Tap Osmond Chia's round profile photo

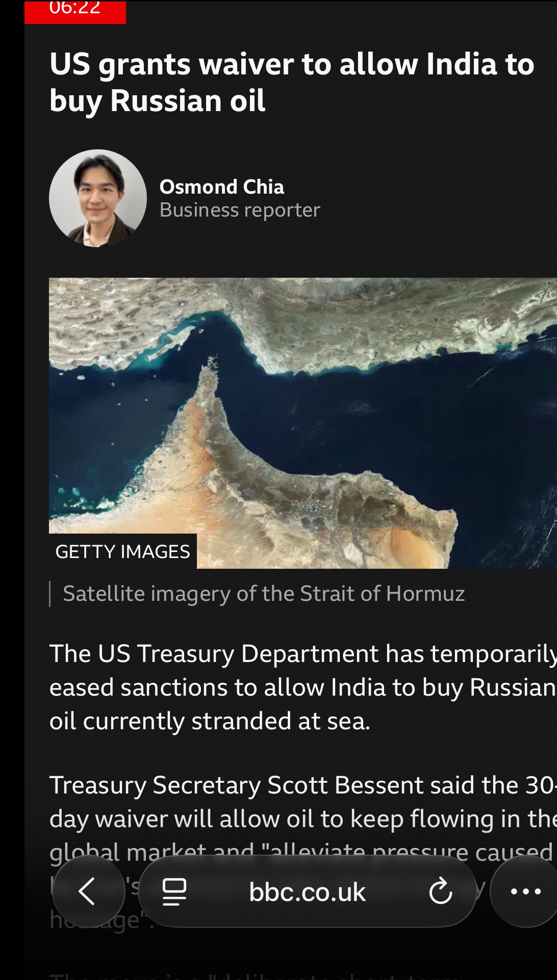pos(98,198)
